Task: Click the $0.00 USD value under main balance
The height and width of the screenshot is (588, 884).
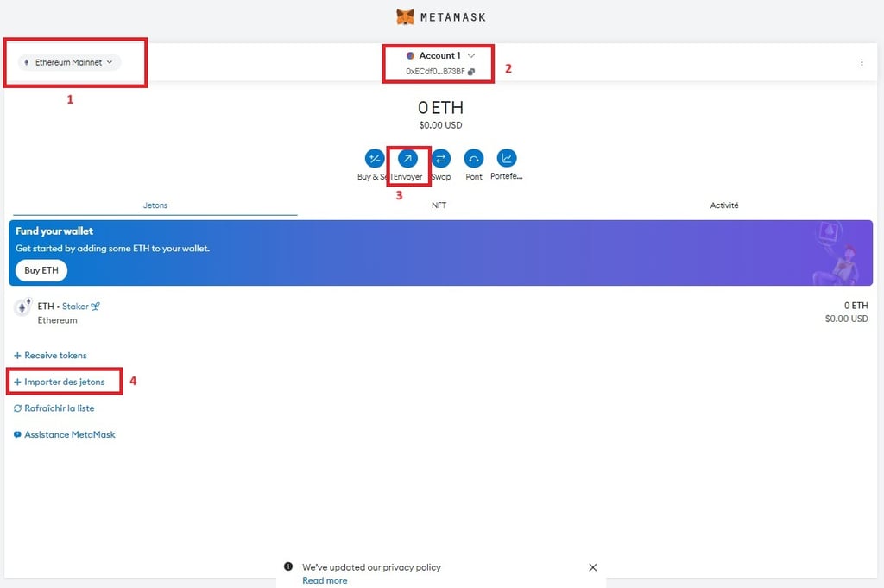Action: click(440, 125)
